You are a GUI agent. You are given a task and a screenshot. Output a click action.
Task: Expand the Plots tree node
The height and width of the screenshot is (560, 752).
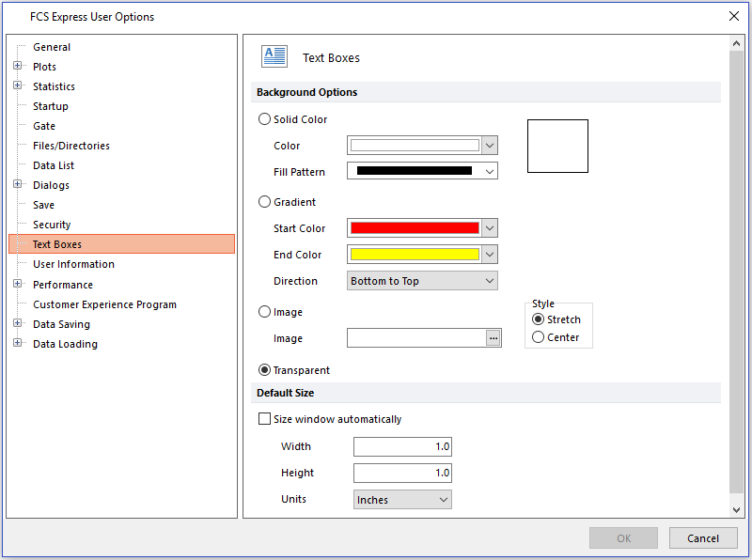coord(17,66)
